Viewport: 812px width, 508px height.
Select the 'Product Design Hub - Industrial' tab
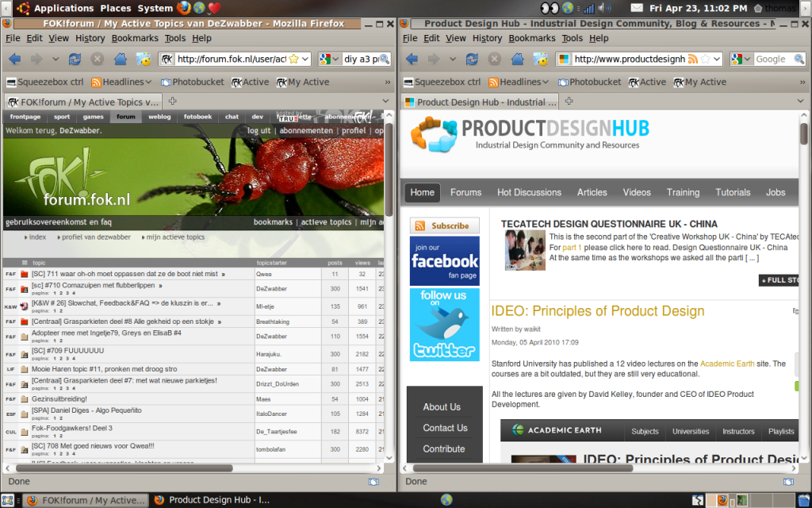tap(480, 102)
